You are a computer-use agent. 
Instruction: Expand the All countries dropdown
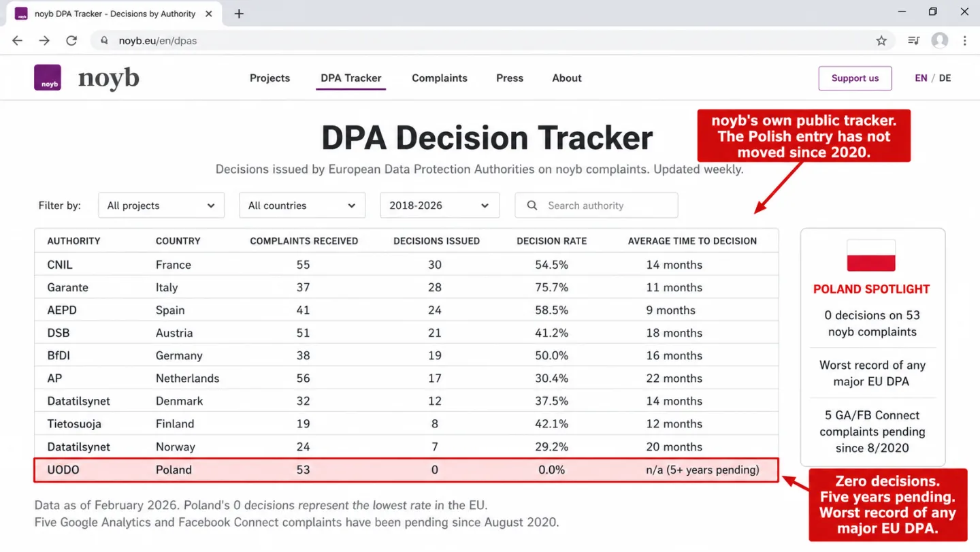pos(302,206)
